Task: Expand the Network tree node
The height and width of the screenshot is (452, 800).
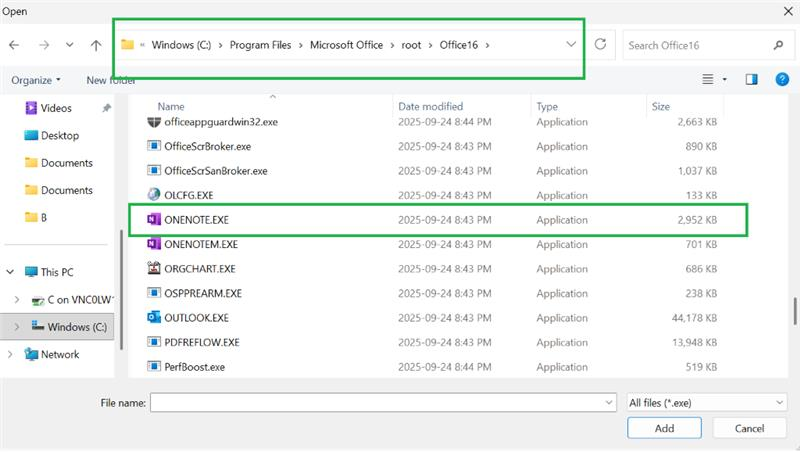Action: pyautogui.click(x=10, y=354)
